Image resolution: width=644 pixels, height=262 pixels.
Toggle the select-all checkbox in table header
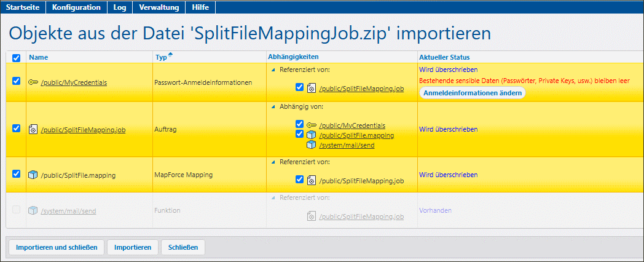[17, 58]
